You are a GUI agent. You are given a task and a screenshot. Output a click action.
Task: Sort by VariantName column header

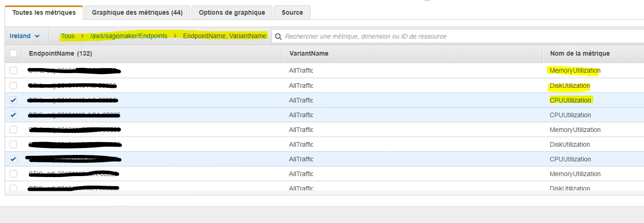click(x=309, y=53)
